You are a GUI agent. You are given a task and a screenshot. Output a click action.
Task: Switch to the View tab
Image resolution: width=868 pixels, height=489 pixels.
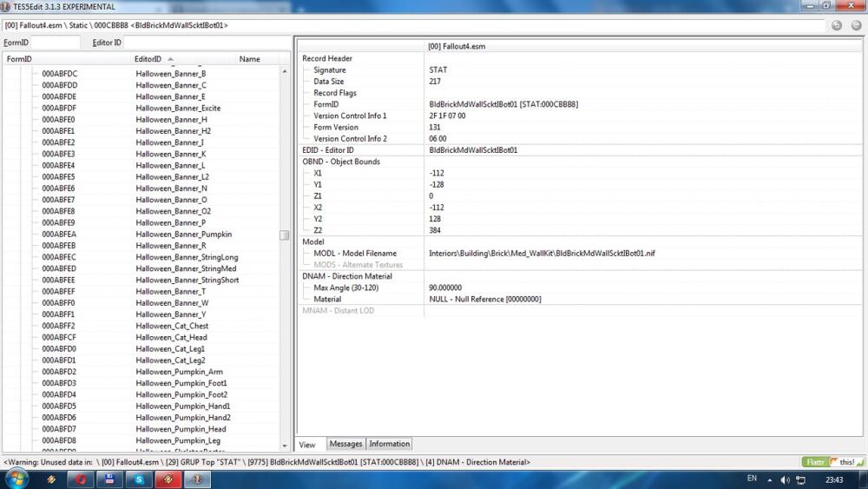tap(307, 445)
